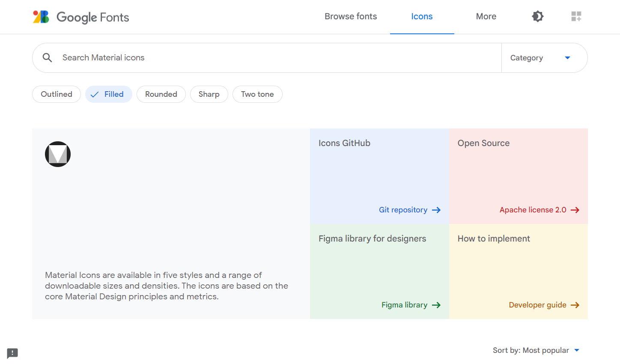Click the arrow next to Git repository
Viewport: 620px width, 364px height.
436,210
